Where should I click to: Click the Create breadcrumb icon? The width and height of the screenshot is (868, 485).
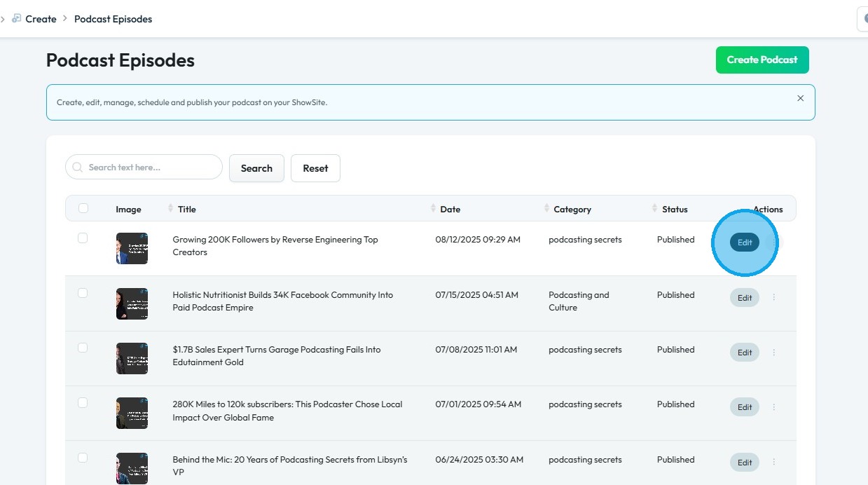point(16,19)
